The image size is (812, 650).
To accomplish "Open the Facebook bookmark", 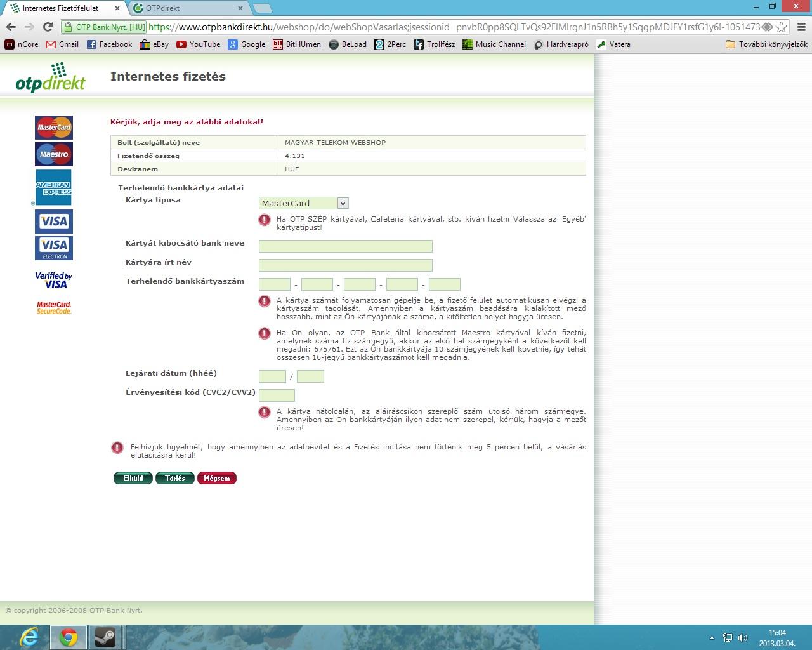I will [109, 44].
